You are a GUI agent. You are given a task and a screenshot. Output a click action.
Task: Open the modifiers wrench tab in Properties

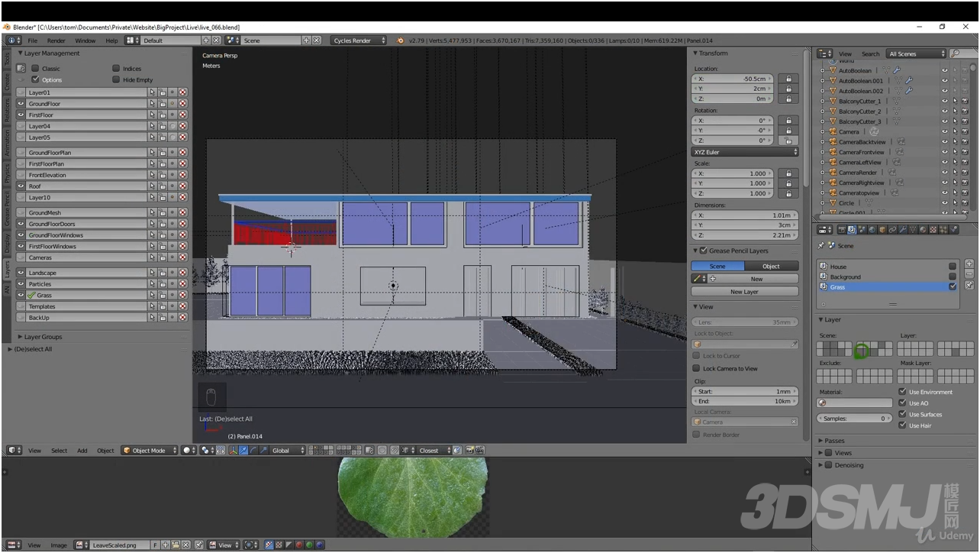901,230
